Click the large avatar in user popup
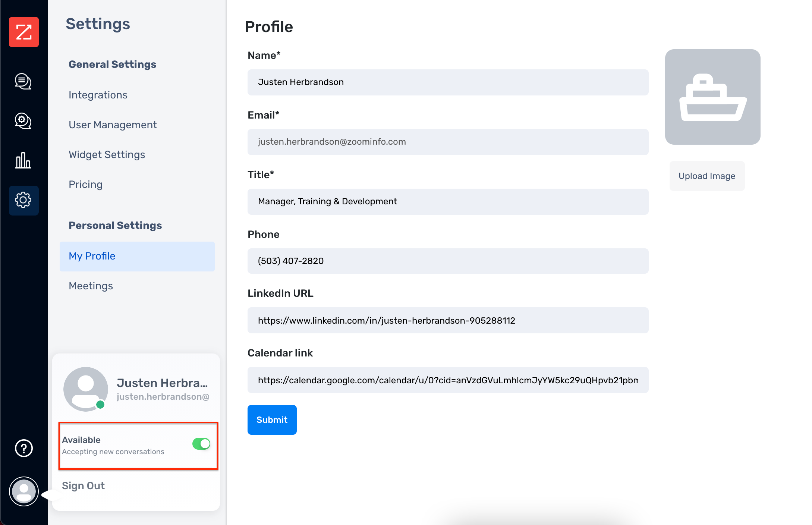 [x=86, y=389]
